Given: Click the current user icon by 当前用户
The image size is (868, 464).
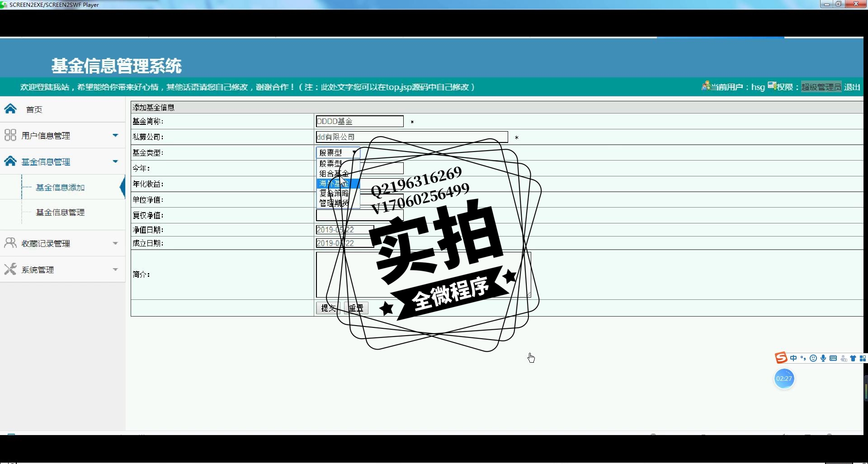Looking at the screenshot, I should click(706, 85).
